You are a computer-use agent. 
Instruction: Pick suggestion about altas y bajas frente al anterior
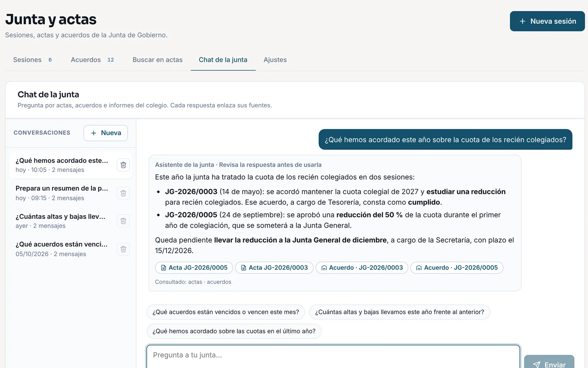tap(399, 312)
